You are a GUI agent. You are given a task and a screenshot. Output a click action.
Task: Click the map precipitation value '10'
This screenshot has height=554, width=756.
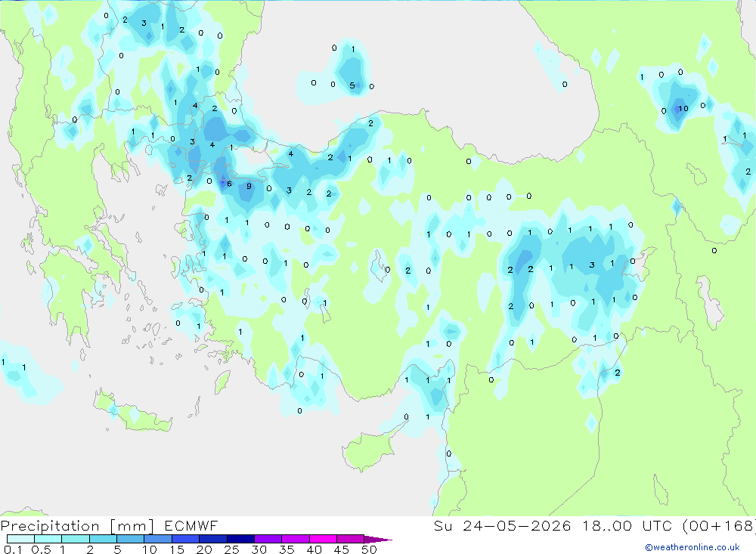click(x=683, y=109)
